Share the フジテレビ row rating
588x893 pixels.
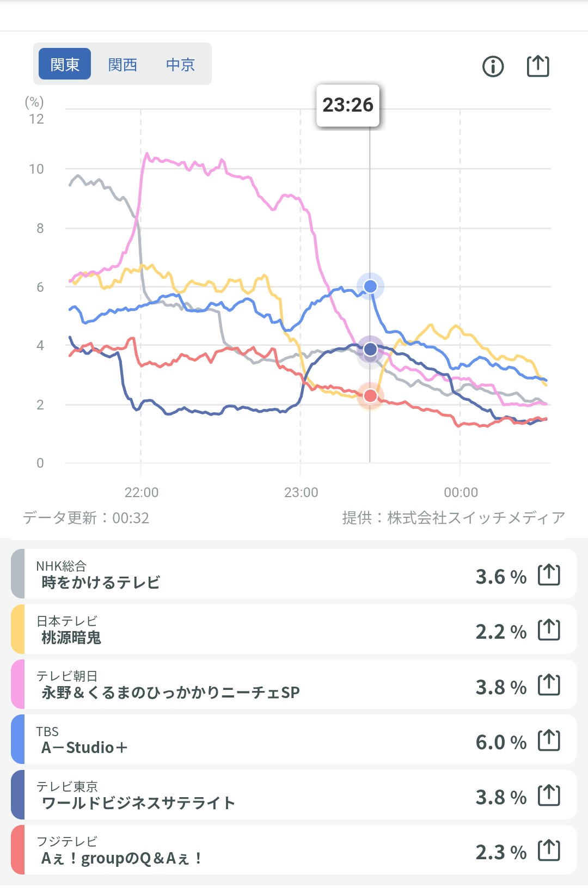549,851
